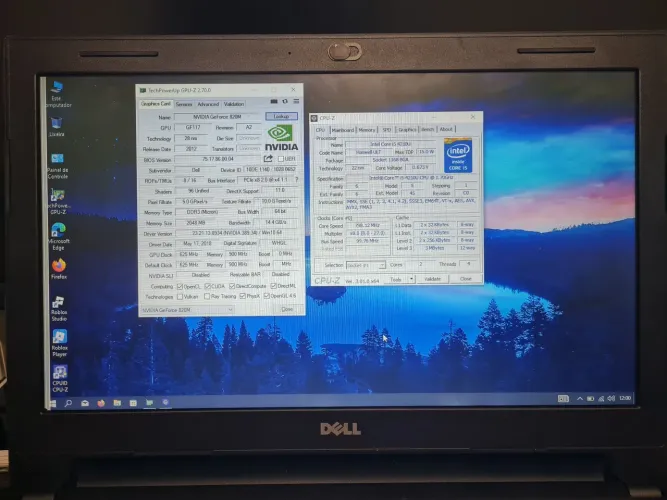Open the GPU-Z hamburger menu icon
667x500 pixels.
(296, 101)
